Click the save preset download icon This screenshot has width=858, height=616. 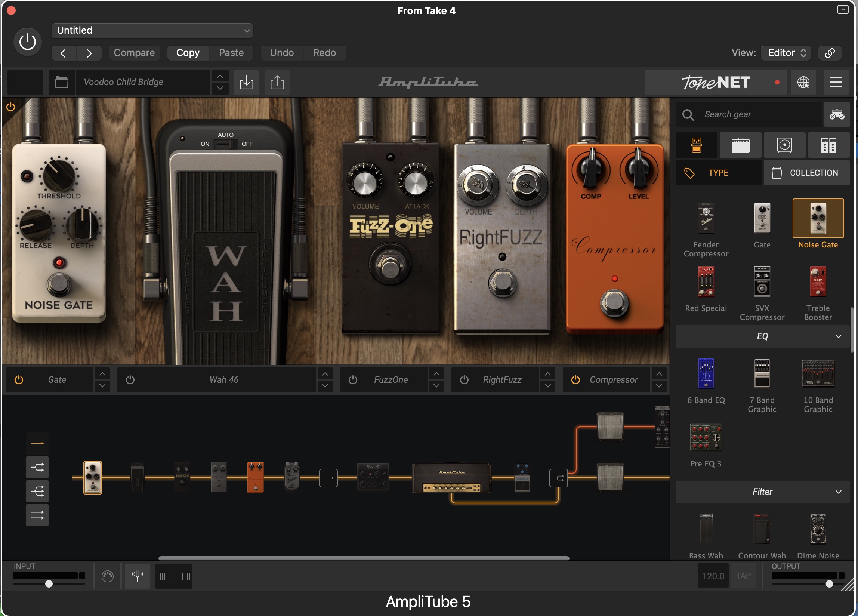point(246,82)
